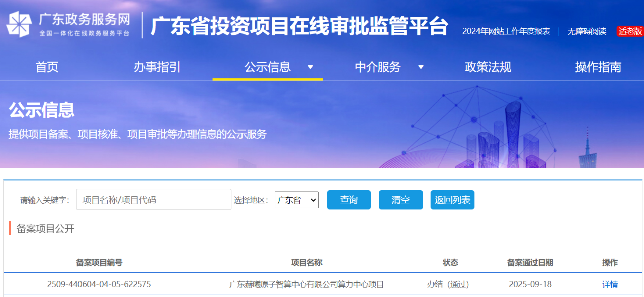Click the 清空 clear button
644x297 pixels.
click(400, 200)
